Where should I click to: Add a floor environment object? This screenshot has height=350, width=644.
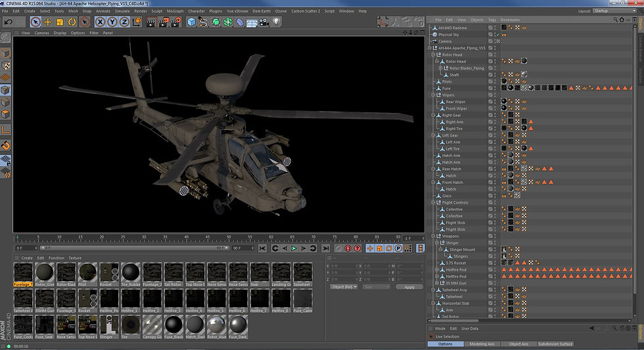tap(252, 22)
